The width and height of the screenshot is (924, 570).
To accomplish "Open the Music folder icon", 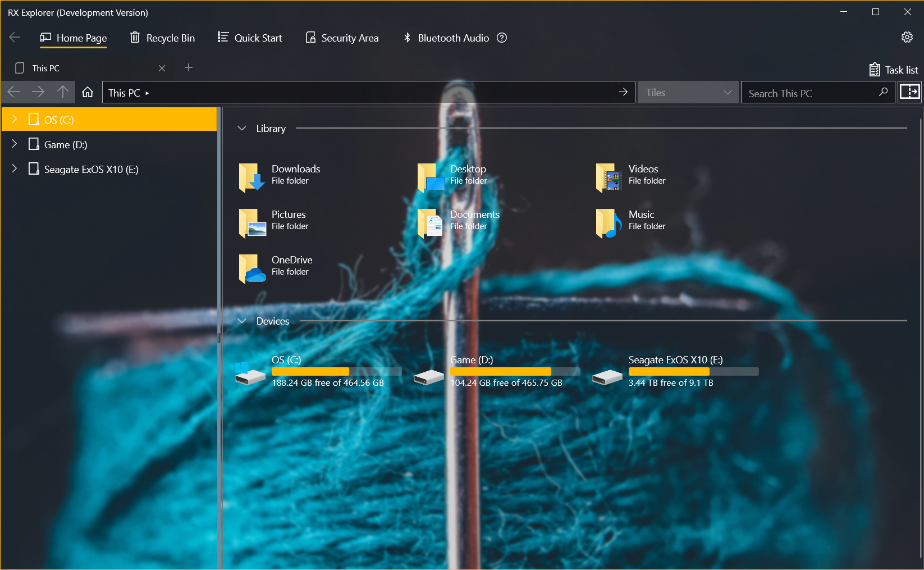I will click(x=609, y=223).
